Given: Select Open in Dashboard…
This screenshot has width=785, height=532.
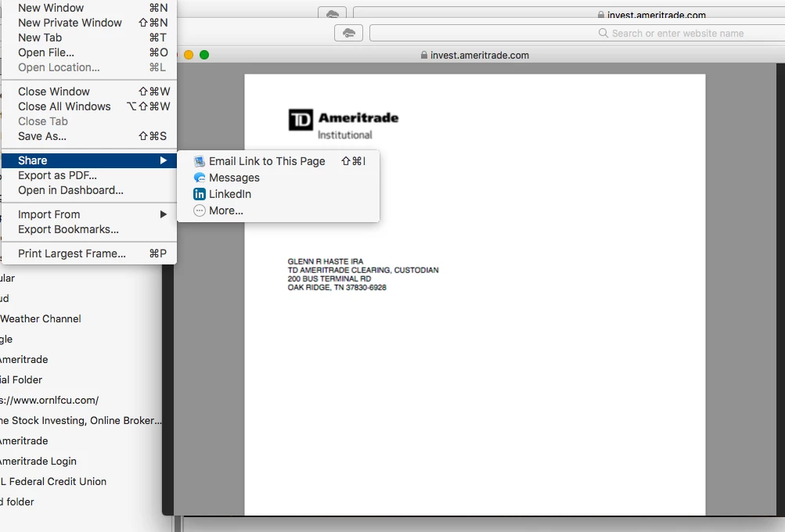Looking at the screenshot, I should 89,190.
